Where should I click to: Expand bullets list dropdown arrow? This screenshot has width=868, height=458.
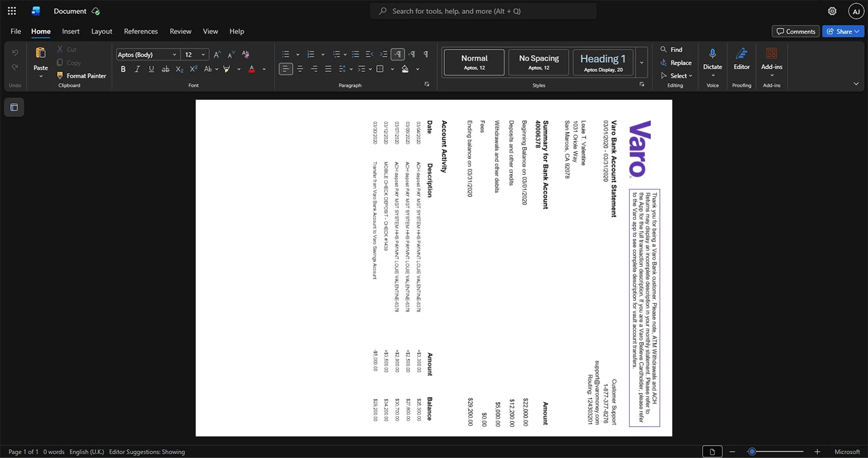coord(297,55)
